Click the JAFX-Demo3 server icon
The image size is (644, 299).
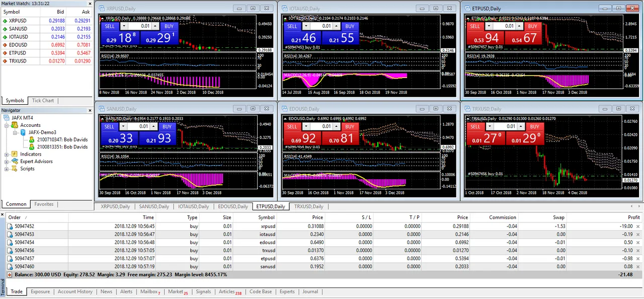coord(24,132)
